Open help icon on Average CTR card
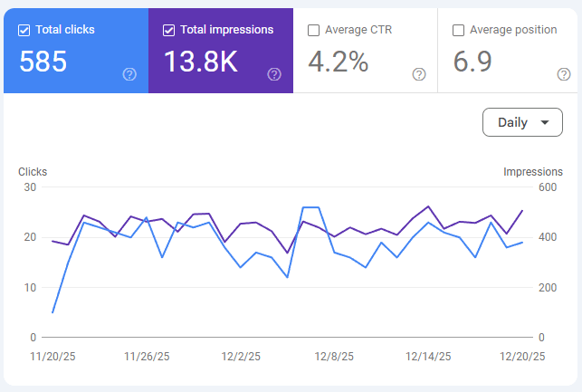 tap(419, 74)
